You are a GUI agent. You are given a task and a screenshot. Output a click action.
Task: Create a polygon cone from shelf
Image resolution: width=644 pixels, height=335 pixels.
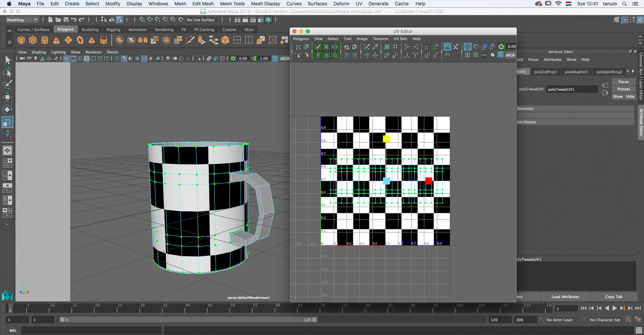coord(56,40)
